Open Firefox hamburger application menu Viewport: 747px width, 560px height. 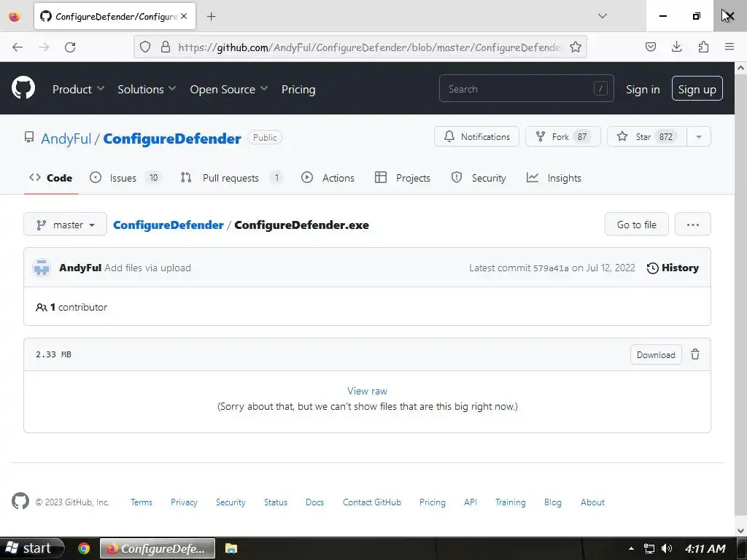729,47
